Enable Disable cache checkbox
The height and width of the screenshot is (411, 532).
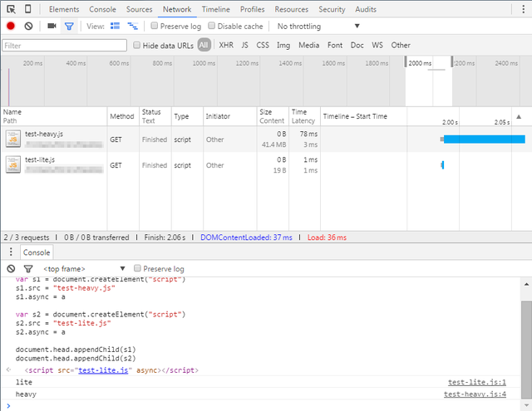point(211,26)
